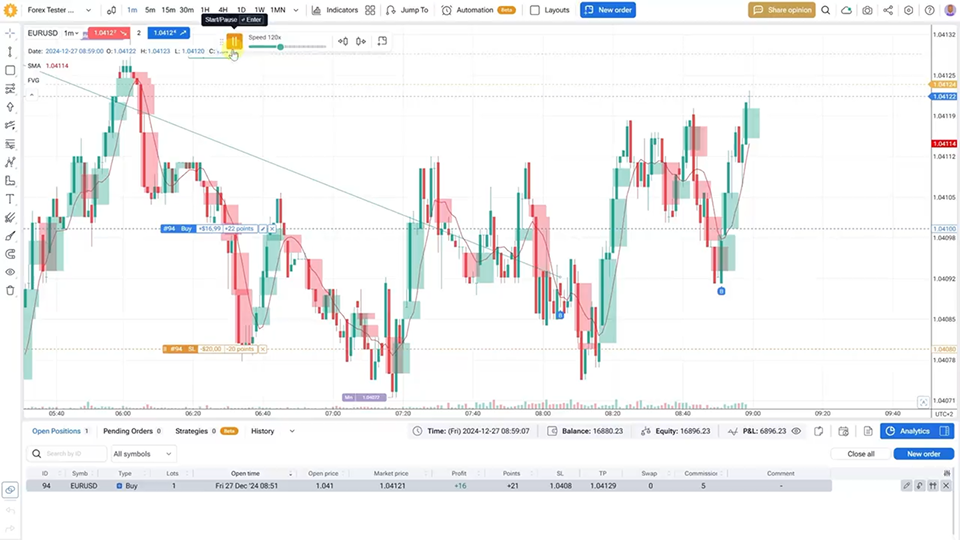Select the 1D timeframe
The height and width of the screenshot is (540, 960).
click(241, 10)
